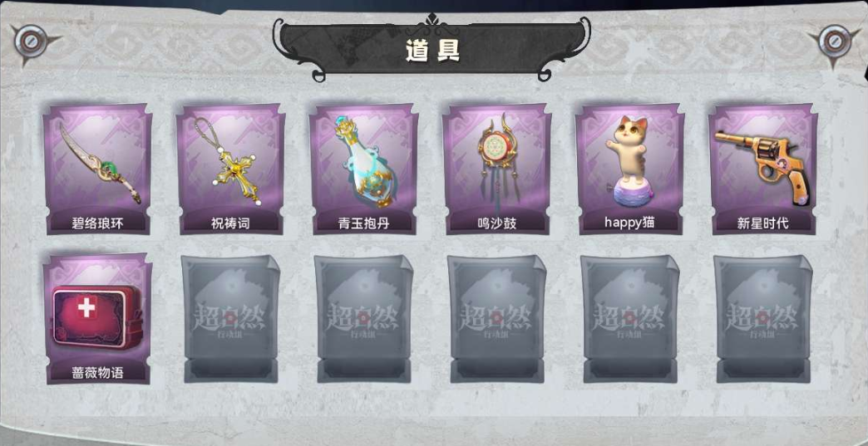This screenshot has width=868, height=446.
Task: Open the locked slot below 鸣沙鼓
Action: [496, 319]
